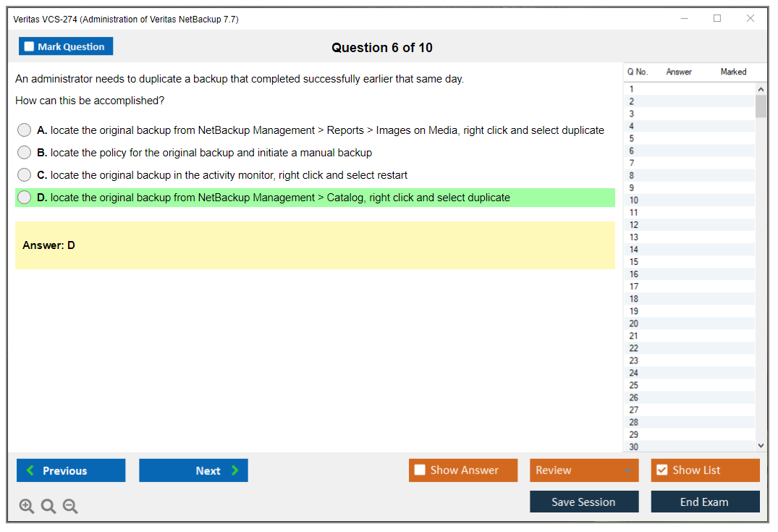The width and height of the screenshot is (778, 532).
Task: Click the End Exam button
Action: tap(704, 502)
